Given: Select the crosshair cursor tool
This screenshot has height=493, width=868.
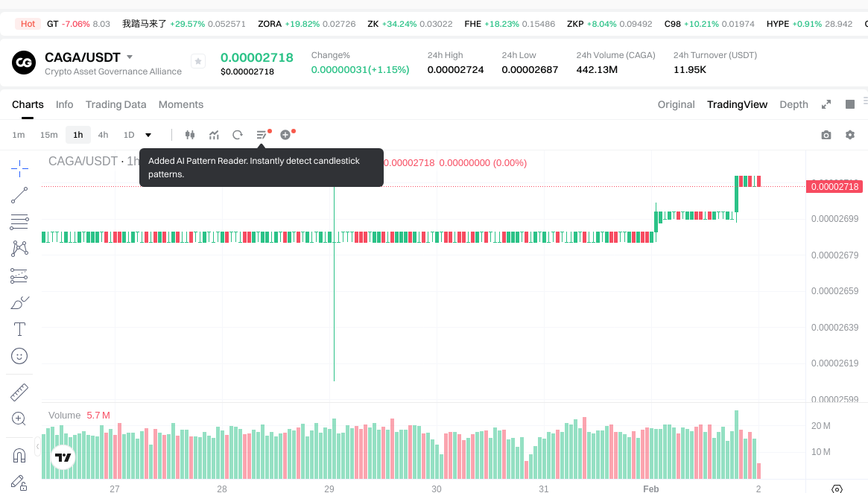Looking at the screenshot, I should point(19,168).
